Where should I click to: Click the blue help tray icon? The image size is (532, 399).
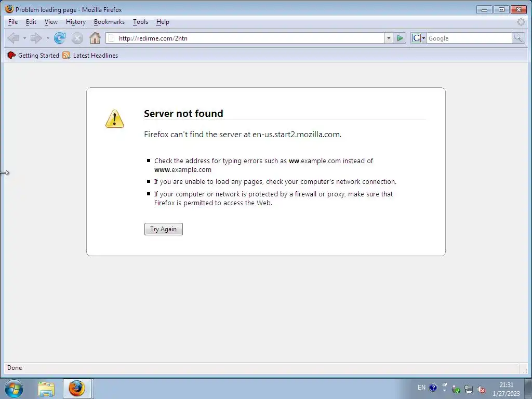(433, 388)
